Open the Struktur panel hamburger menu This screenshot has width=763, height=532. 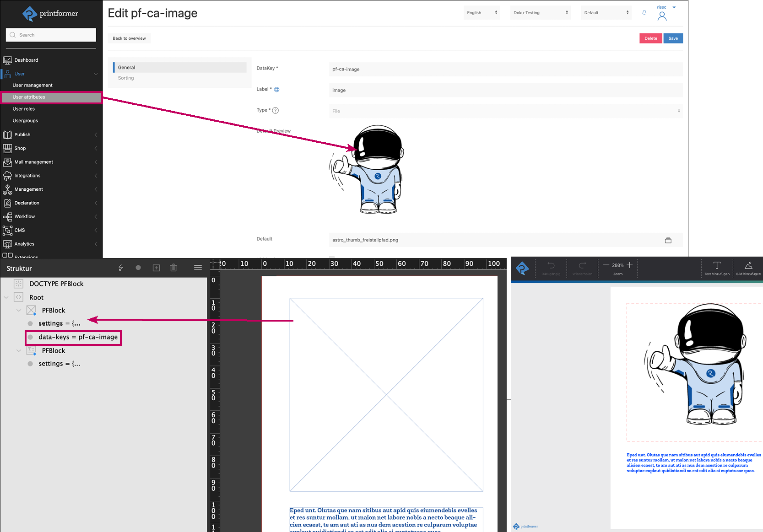click(x=198, y=268)
